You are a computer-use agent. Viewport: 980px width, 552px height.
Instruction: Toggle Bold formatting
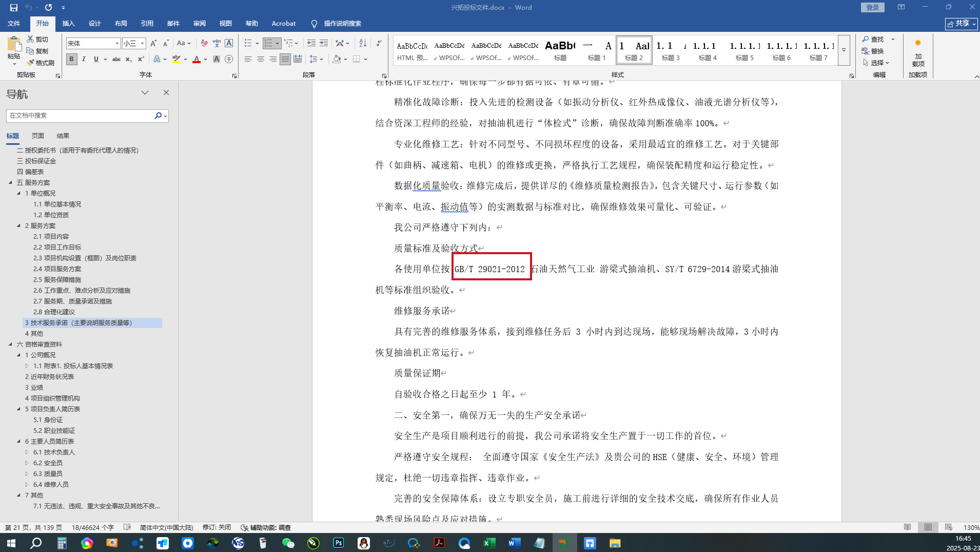71,60
